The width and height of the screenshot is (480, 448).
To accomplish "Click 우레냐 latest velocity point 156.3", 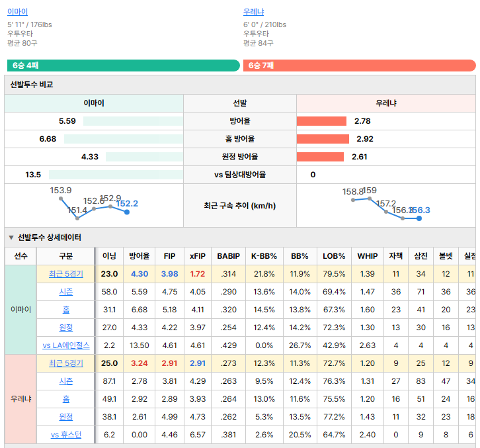I will [x=419, y=218].
